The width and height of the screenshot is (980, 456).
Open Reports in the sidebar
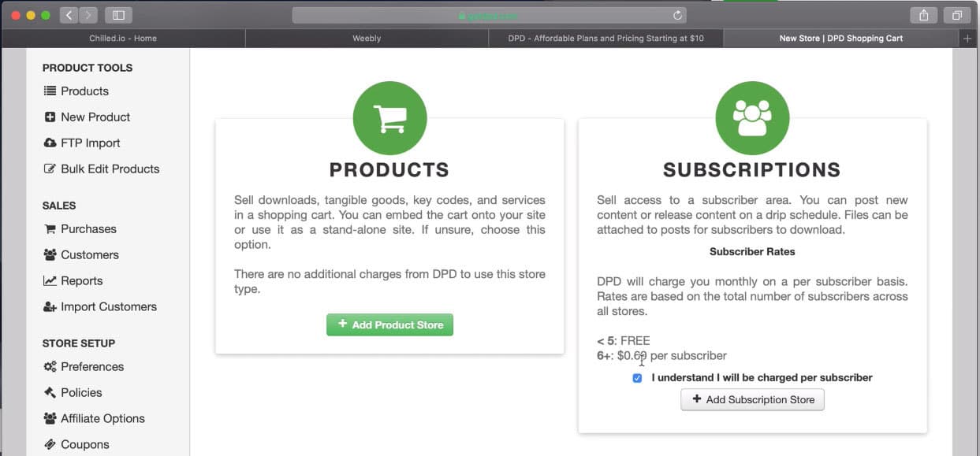click(81, 281)
